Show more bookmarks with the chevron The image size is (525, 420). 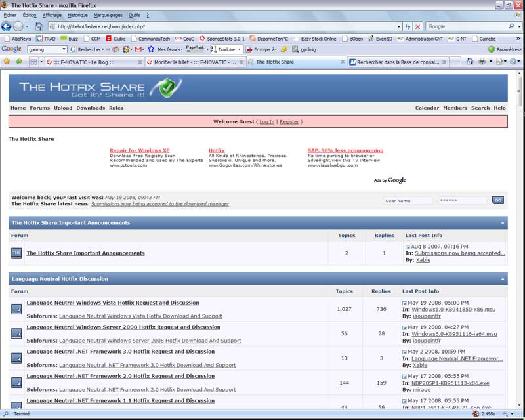point(518,39)
